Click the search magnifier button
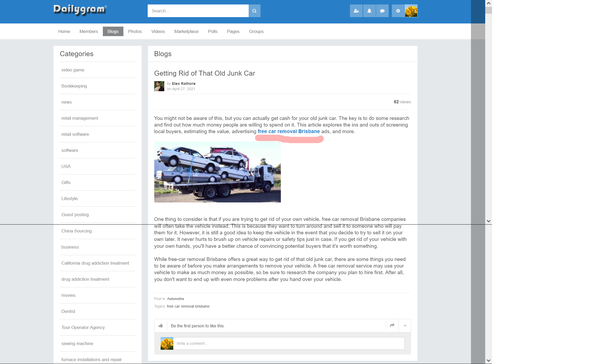592x364 pixels. (x=254, y=11)
